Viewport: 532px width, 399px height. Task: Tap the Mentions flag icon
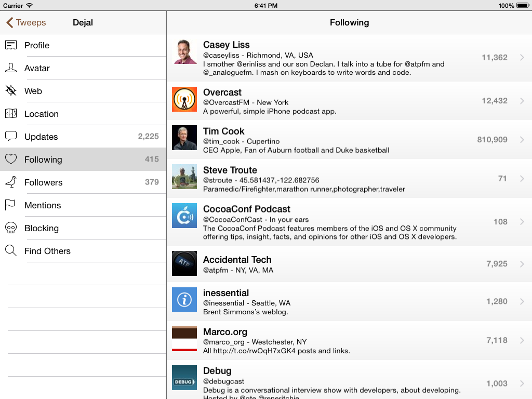point(10,205)
